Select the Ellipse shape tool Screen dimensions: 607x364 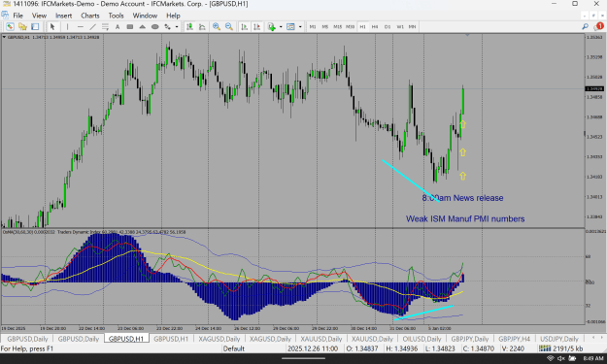[x=154, y=26]
